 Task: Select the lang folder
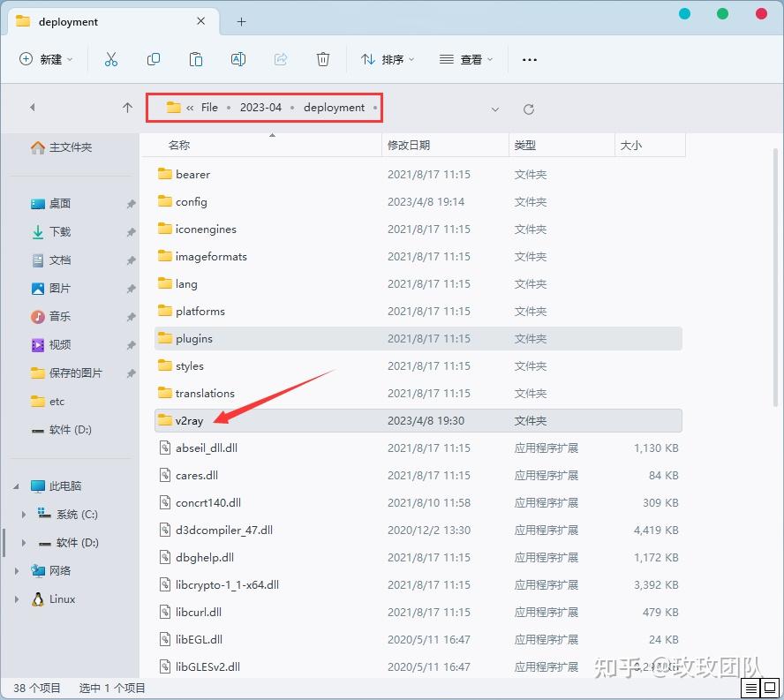[418, 284]
